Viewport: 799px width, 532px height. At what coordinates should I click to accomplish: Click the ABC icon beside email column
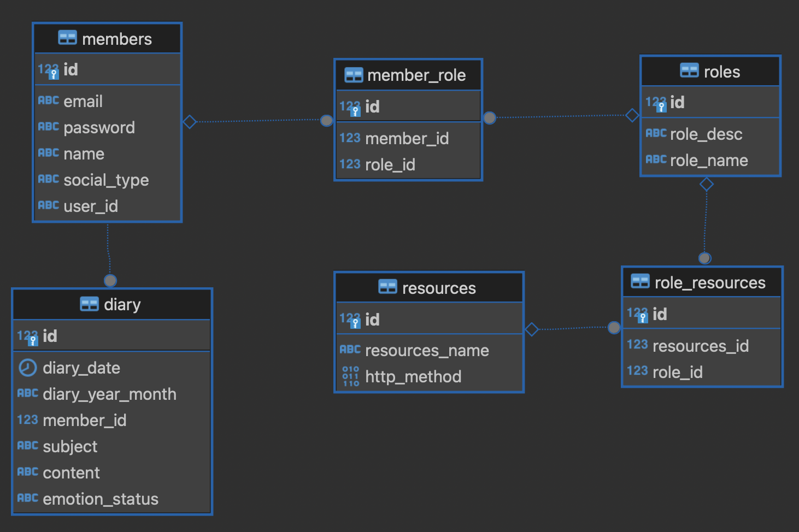48,101
